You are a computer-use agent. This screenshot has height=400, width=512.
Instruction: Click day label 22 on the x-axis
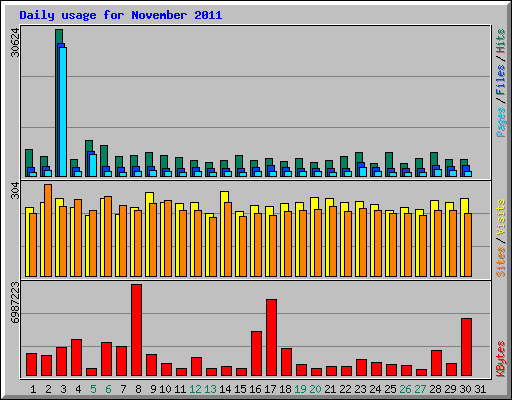point(345,389)
